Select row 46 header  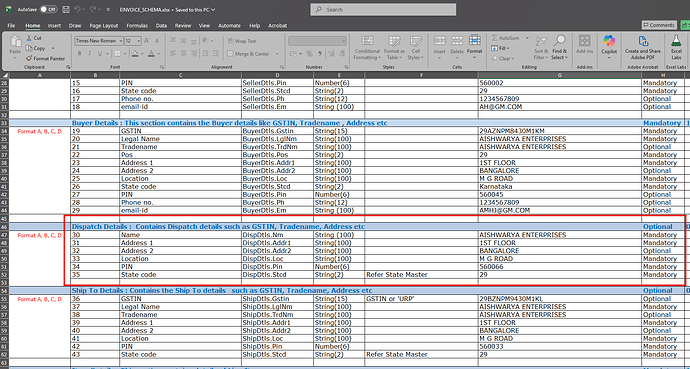pos(5,227)
